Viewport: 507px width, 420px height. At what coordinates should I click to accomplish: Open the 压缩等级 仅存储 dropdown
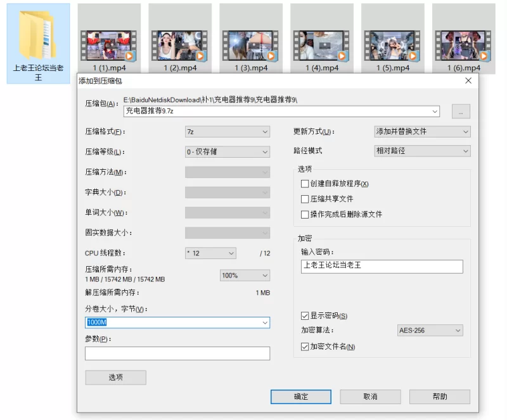[228, 152]
